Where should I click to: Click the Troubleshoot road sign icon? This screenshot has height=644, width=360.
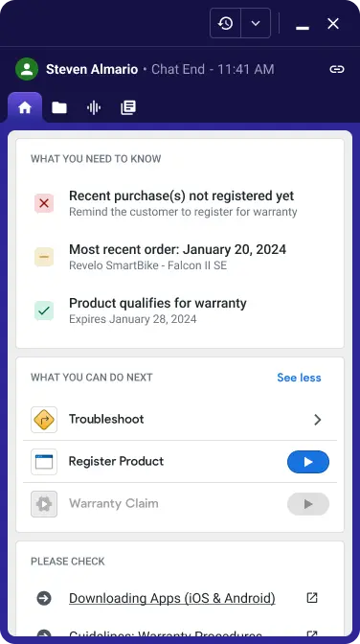[x=44, y=420]
